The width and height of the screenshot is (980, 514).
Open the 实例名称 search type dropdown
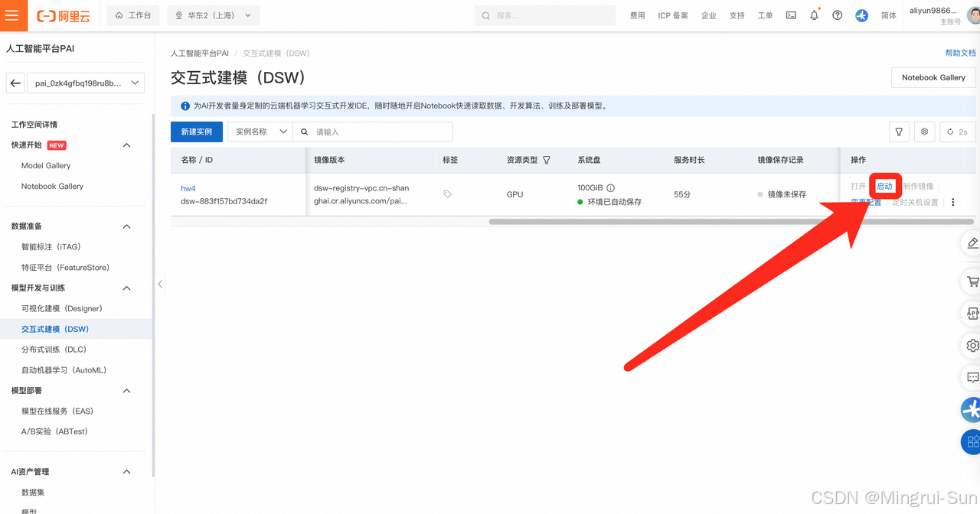pyautogui.click(x=260, y=132)
